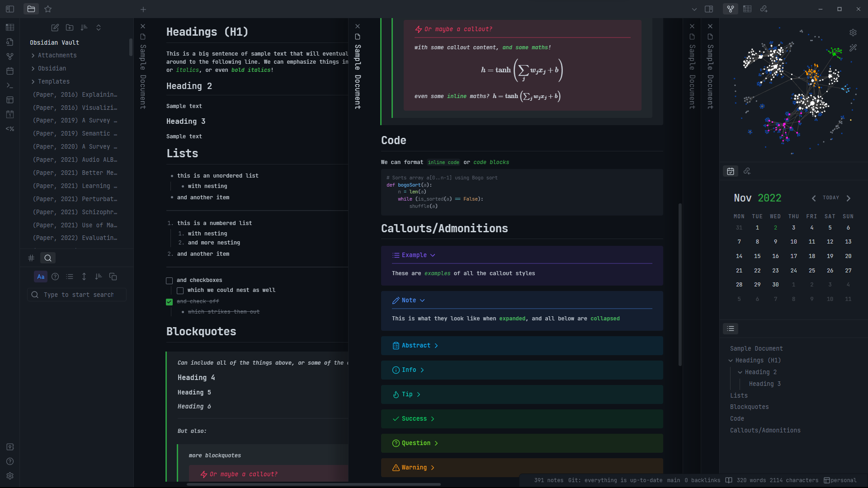This screenshot has height=488, width=868.
Task: Toggle collapse results list icon in search
Action: (70, 277)
